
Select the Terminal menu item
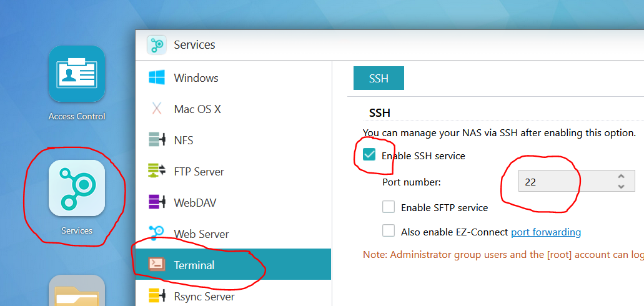[x=194, y=265]
